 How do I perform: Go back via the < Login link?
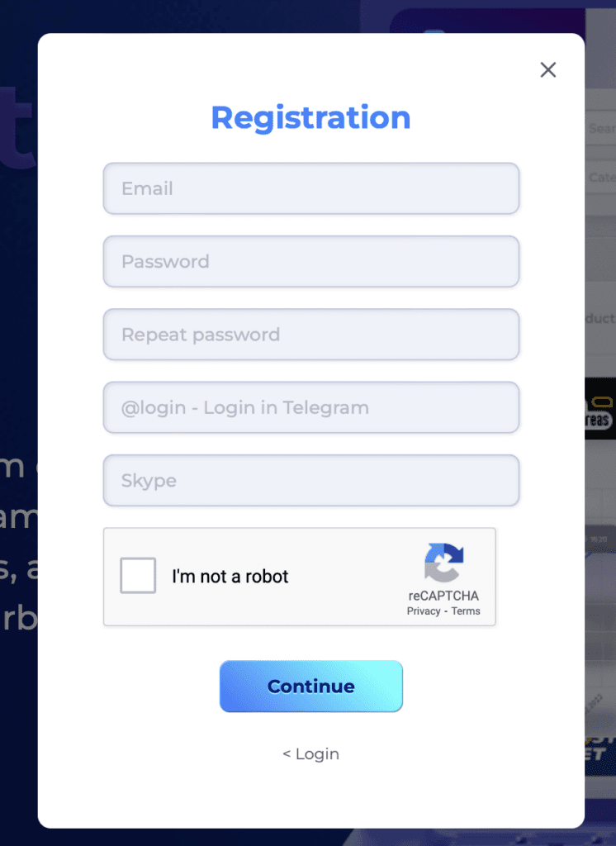tap(311, 753)
